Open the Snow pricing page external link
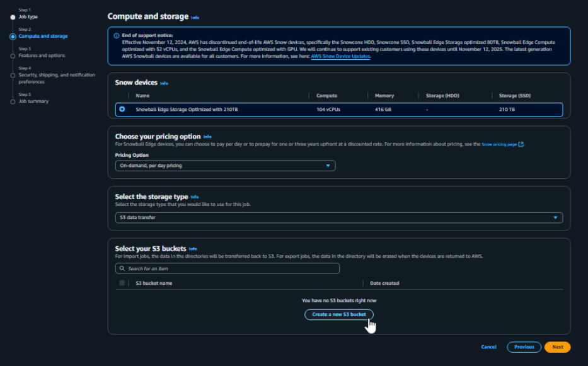 [x=502, y=144]
